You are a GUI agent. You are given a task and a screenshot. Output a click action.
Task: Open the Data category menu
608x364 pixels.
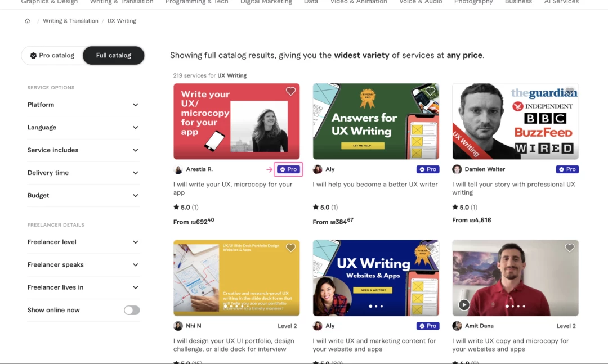[x=311, y=2]
